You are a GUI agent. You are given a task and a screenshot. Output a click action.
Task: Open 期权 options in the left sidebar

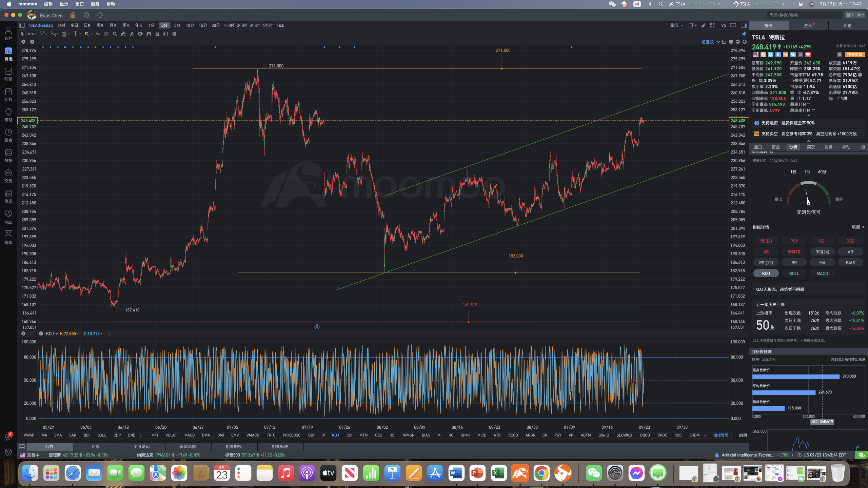tap(8, 95)
